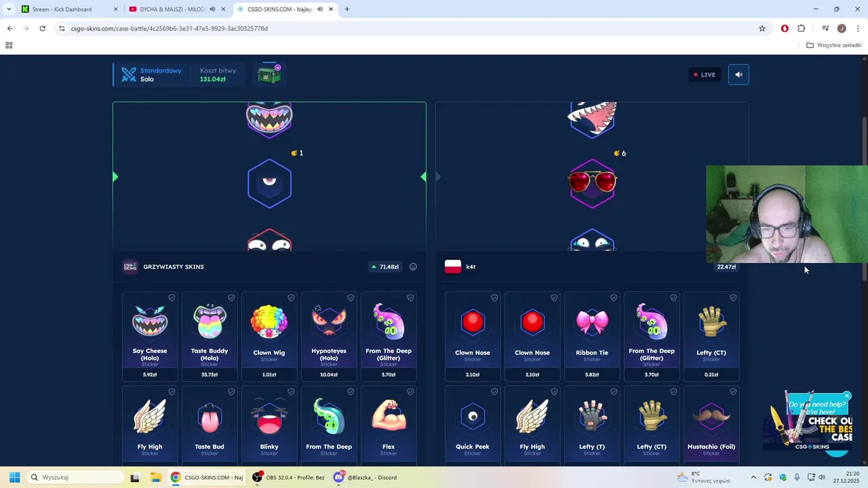Select the Taste Buddy (Holo) sticker image
This screenshot has width=868, height=488.
coord(210,322)
